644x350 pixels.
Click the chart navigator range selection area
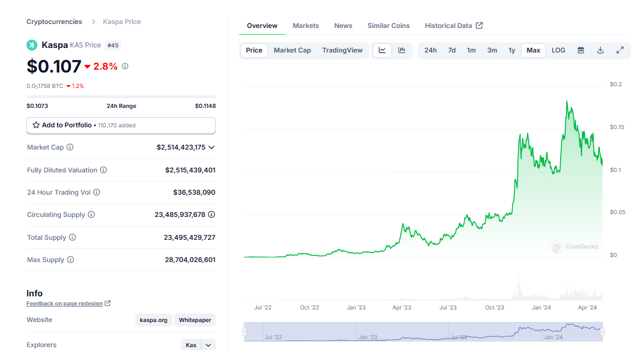coord(424,332)
